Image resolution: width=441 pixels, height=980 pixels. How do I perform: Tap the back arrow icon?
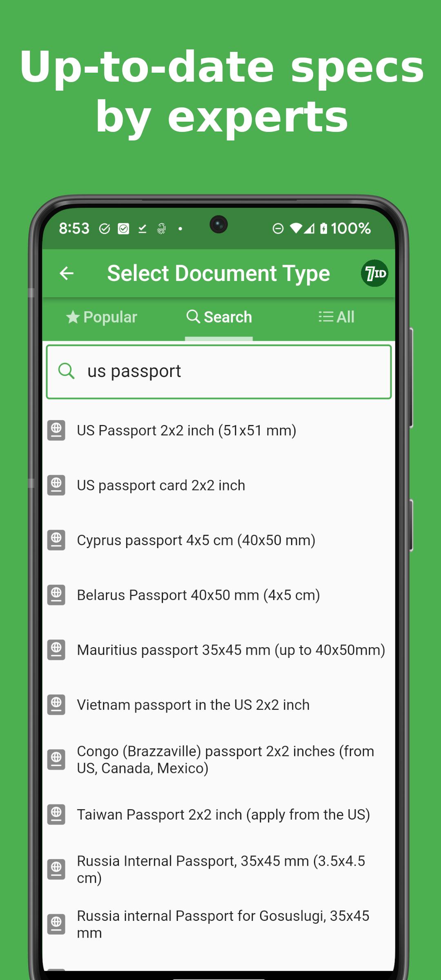click(67, 273)
